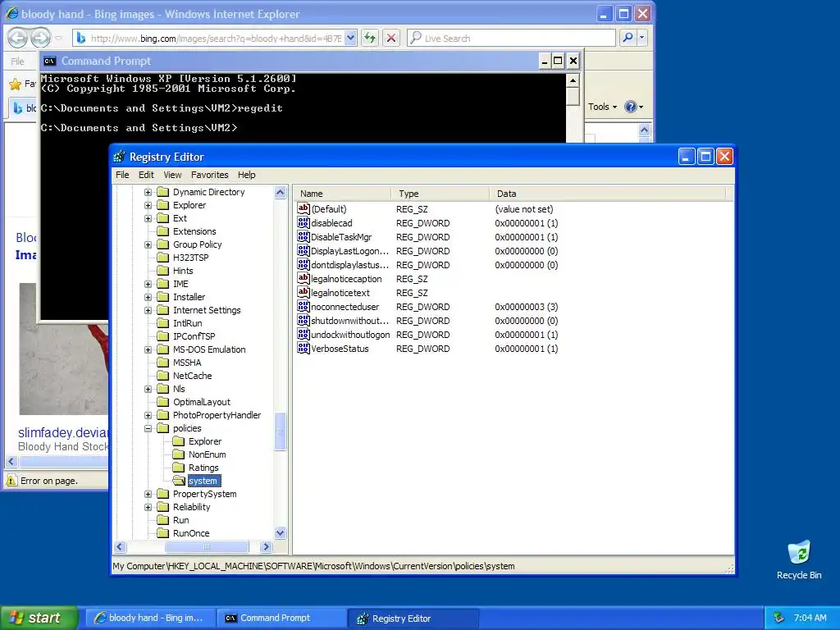This screenshot has height=630, width=840.
Task: Click the Type column header
Action: tap(441, 194)
